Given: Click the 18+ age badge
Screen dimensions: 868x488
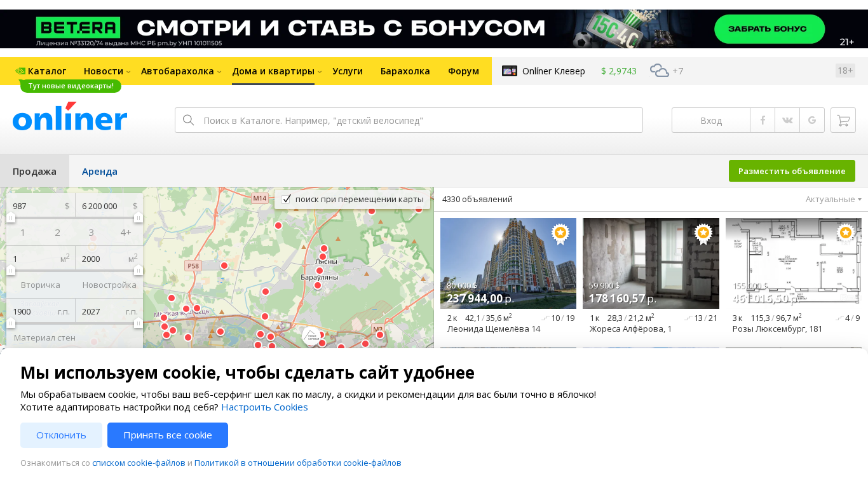Looking at the screenshot, I should click(845, 71).
